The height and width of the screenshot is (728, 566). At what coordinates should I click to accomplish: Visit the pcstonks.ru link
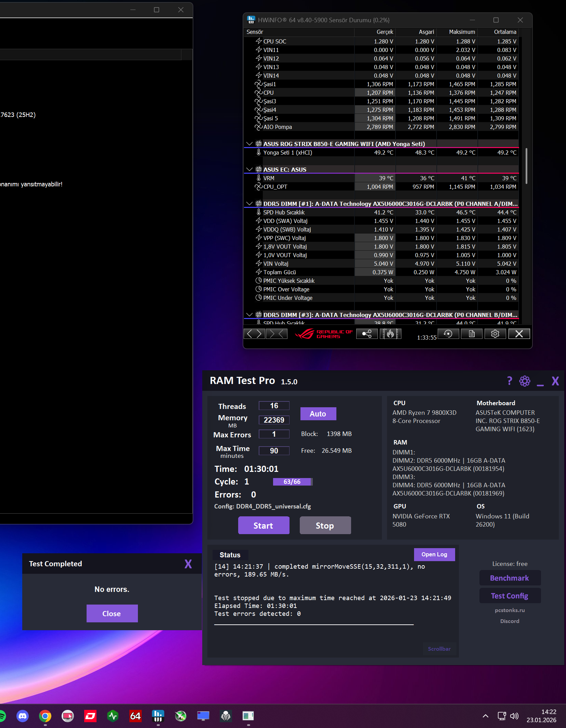510,610
